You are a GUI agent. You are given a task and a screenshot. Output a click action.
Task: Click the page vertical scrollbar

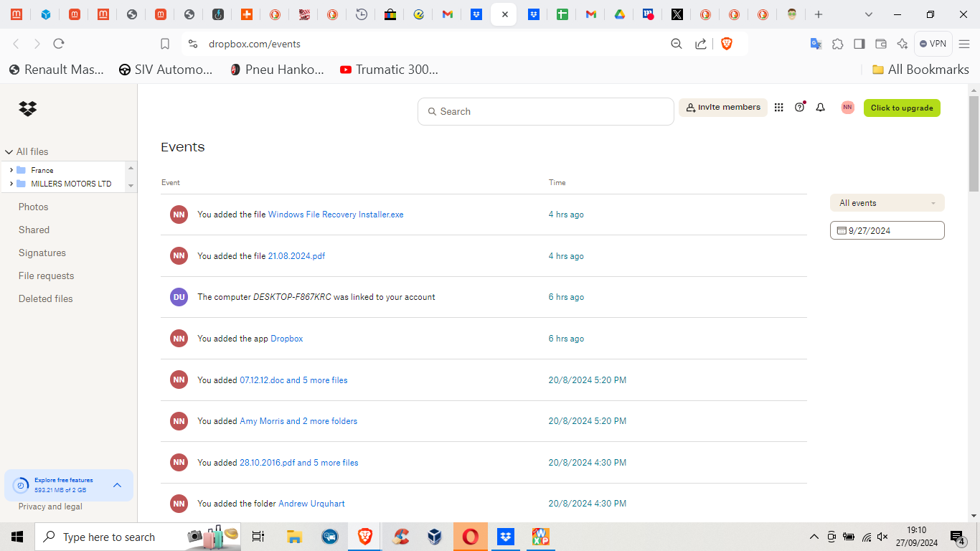[974, 143]
